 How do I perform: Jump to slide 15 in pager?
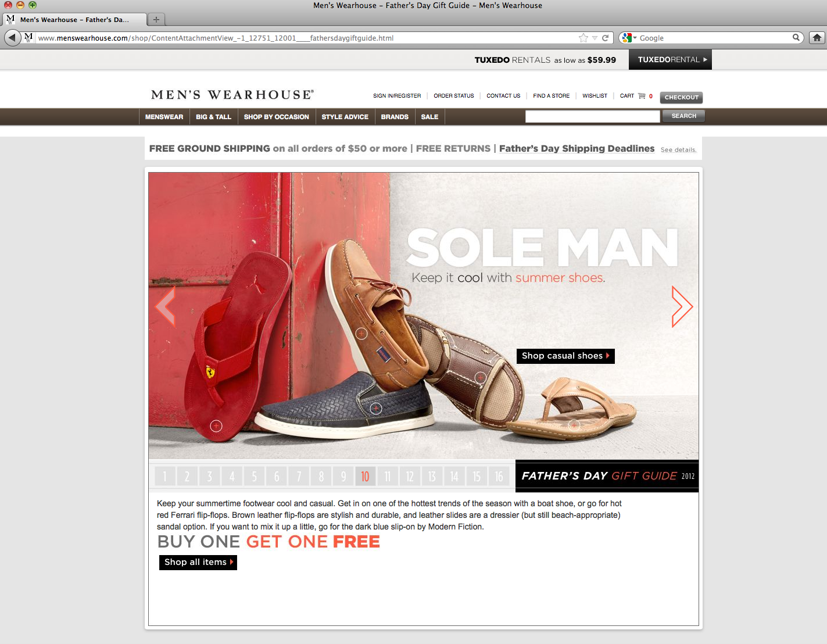(x=477, y=477)
